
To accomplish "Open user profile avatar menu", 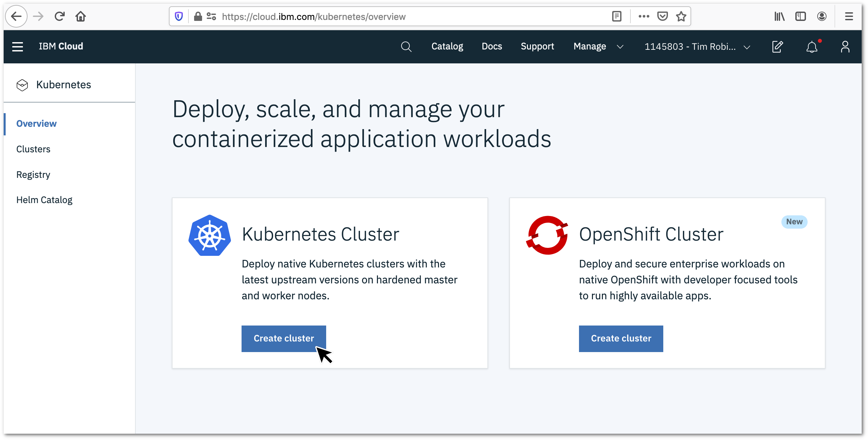I will [x=845, y=46].
